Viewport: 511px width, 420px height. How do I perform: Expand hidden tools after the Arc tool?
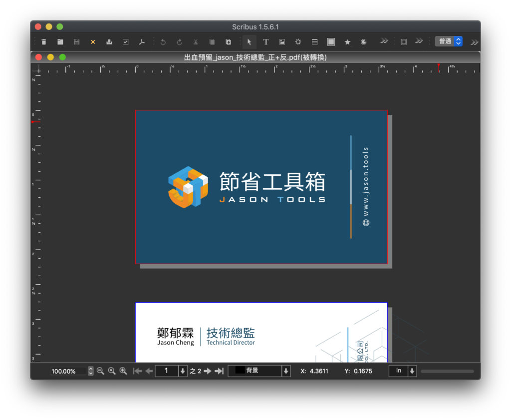(384, 41)
